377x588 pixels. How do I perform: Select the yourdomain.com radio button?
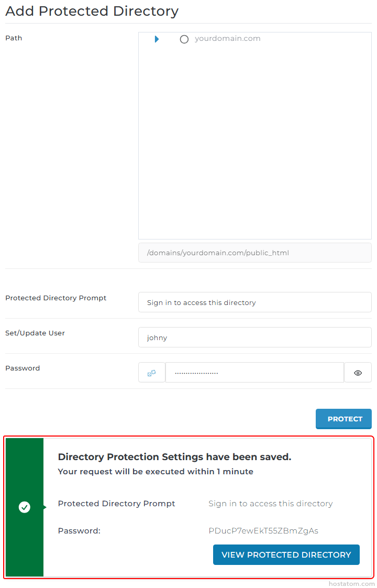tap(184, 39)
